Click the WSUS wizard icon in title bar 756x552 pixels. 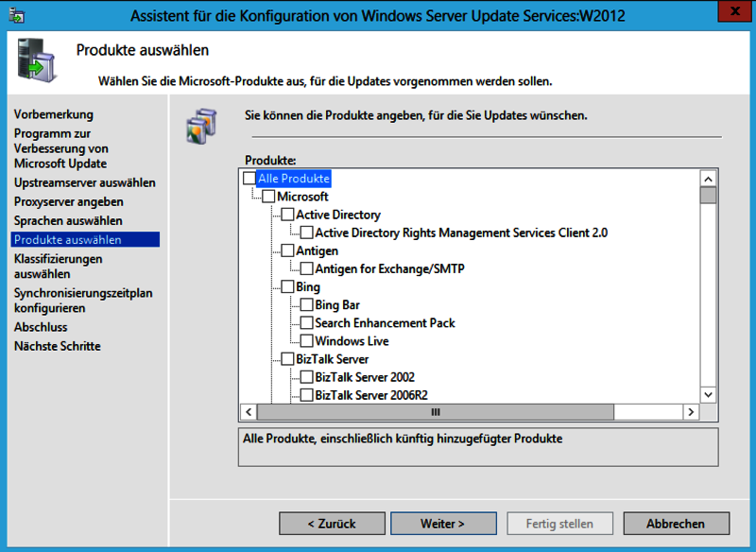[17, 15]
